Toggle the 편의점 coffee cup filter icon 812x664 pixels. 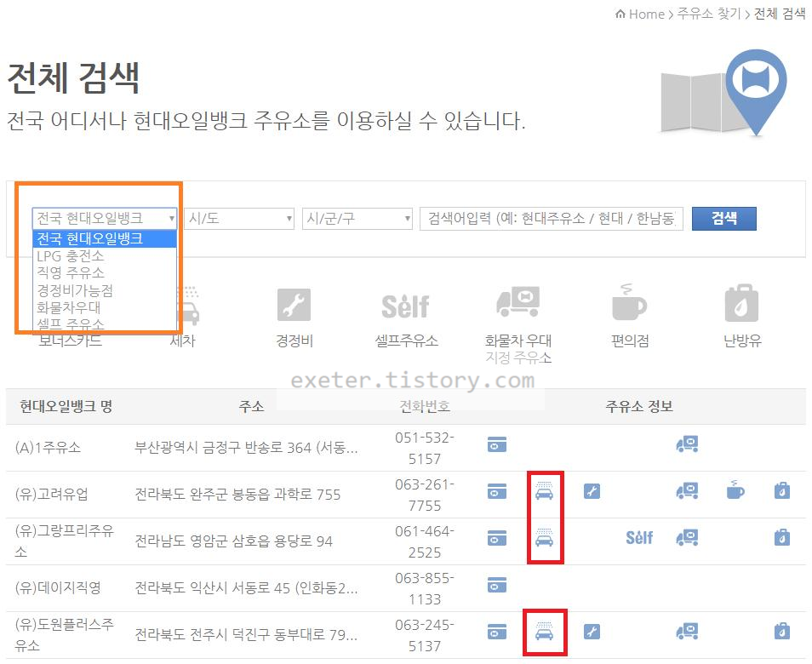pos(629,302)
